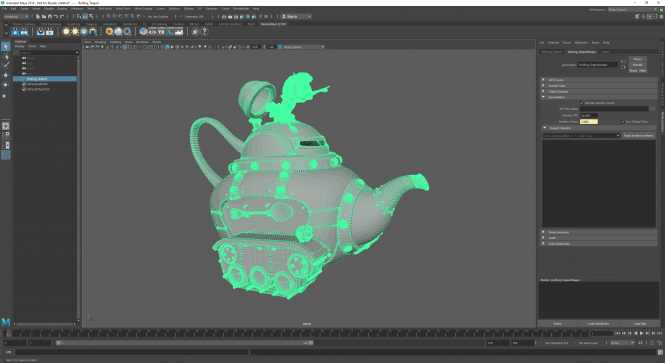Screen dimensions: 665x363
Task: Click the code brackets shelf icon
Action: (152, 31)
